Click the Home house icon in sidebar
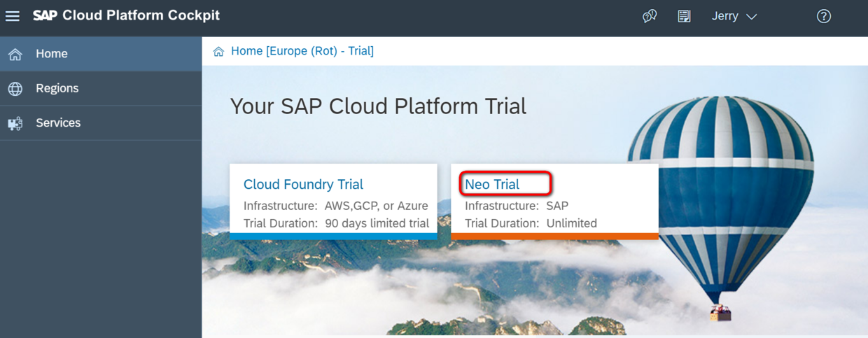 tap(15, 54)
